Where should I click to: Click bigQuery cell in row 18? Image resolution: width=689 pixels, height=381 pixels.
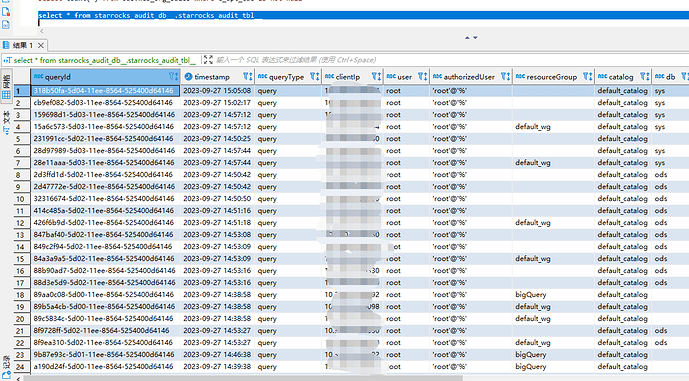[553, 294]
